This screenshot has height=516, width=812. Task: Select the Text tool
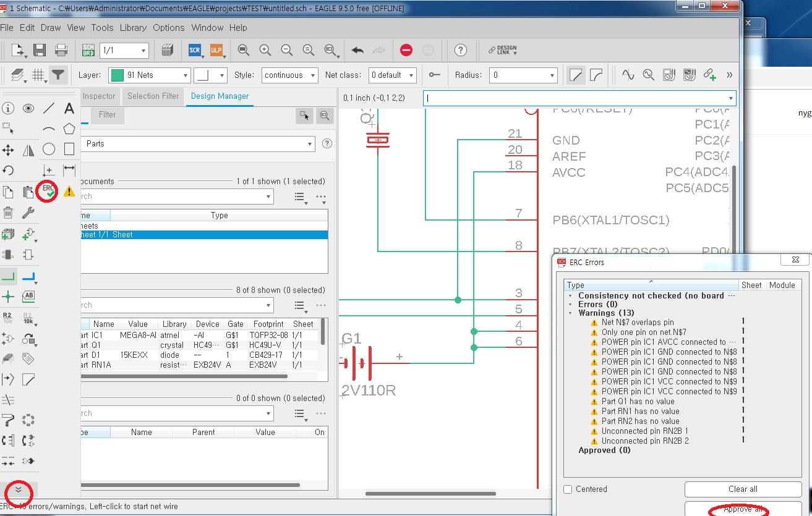point(69,109)
